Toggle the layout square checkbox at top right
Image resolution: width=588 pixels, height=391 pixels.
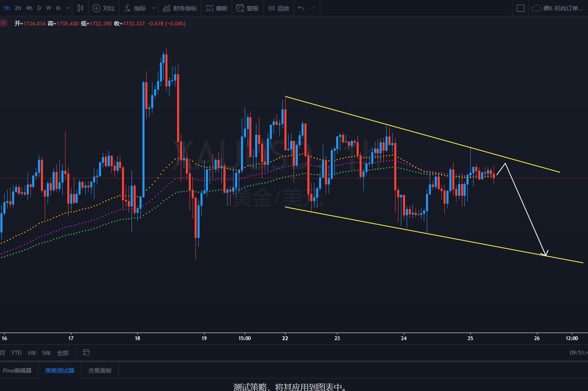coord(520,8)
